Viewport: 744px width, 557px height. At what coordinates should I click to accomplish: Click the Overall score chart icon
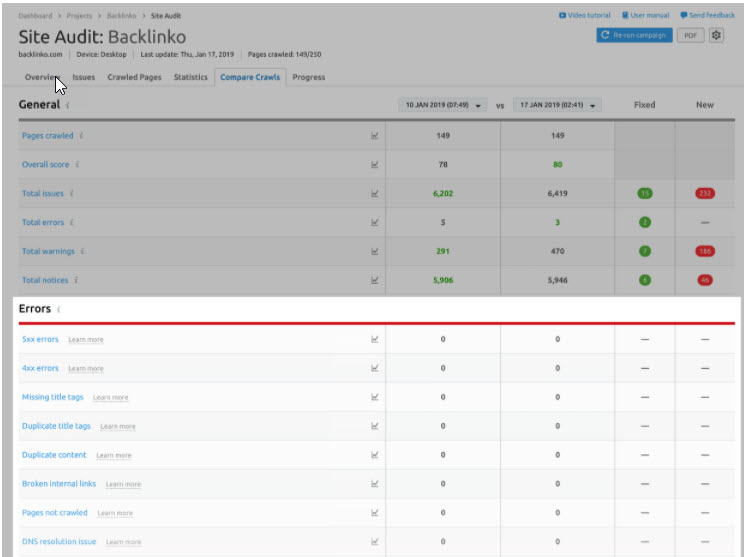[x=374, y=165]
